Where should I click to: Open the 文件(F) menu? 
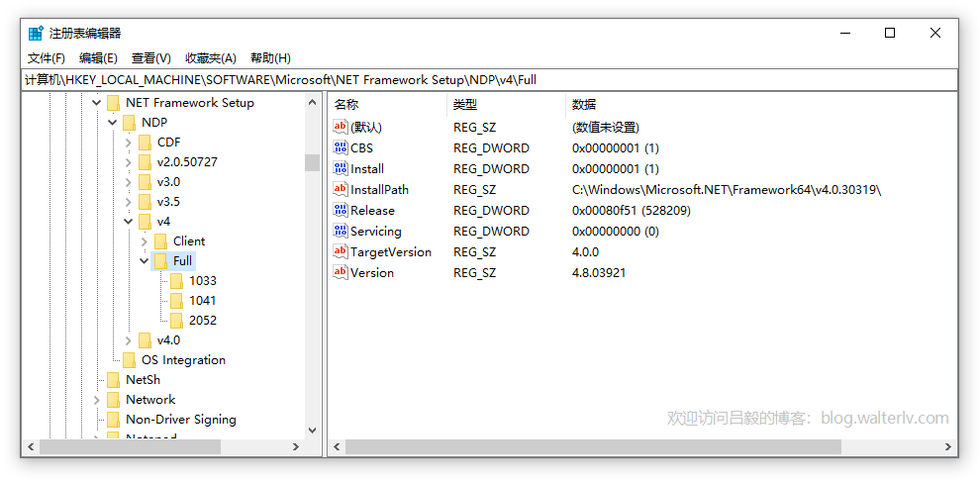[47, 58]
